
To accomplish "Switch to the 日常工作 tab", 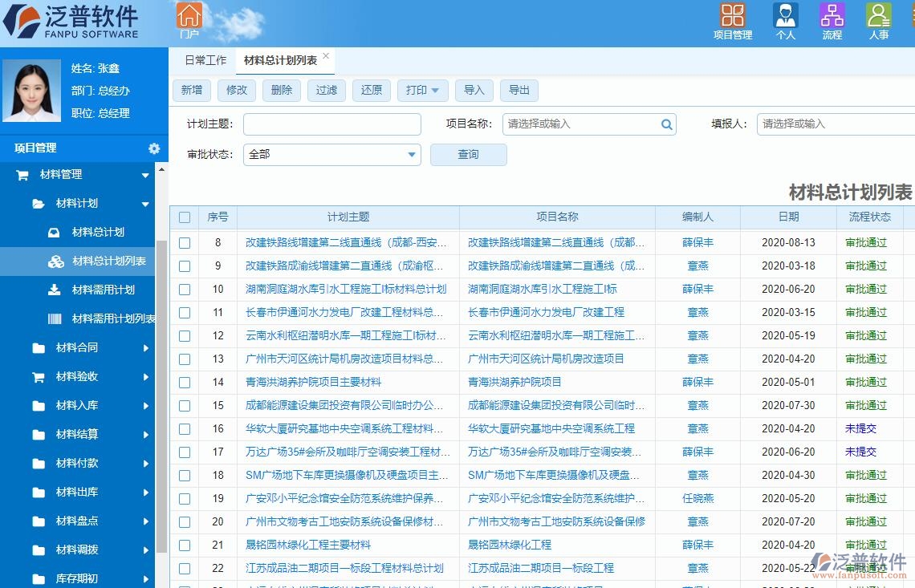I will coord(204,59).
